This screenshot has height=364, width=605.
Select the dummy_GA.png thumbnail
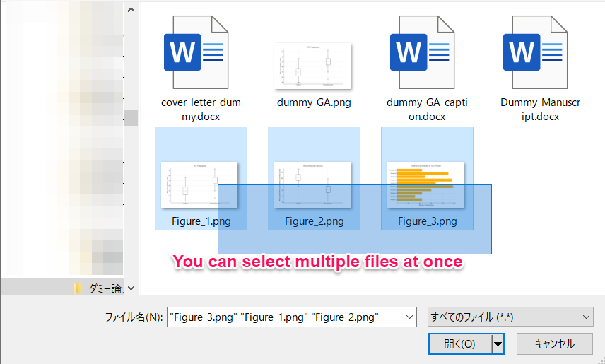[312, 66]
